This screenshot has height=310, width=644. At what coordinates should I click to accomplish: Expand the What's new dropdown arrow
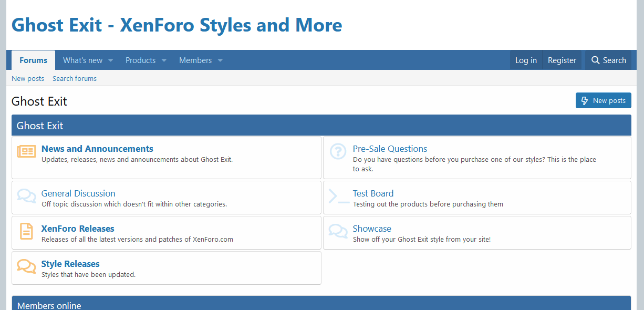pyautogui.click(x=110, y=60)
